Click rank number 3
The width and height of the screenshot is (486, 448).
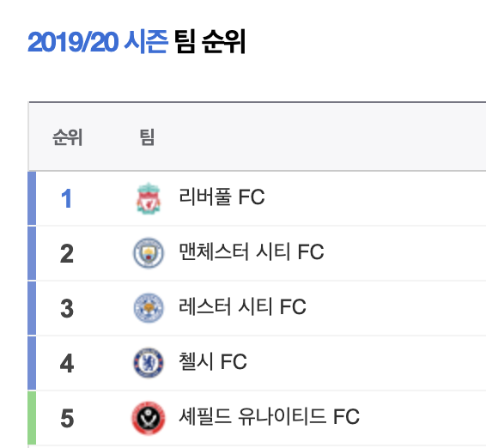(x=67, y=309)
